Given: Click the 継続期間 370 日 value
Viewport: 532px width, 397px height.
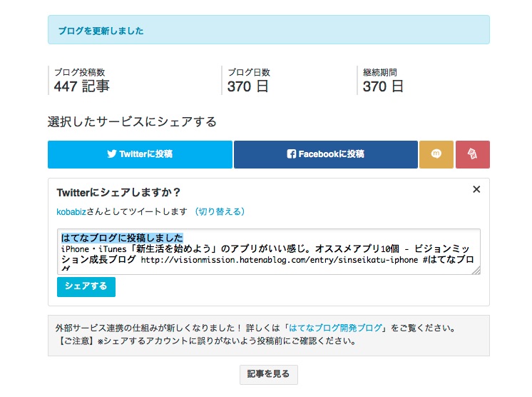Looking at the screenshot, I should (384, 86).
